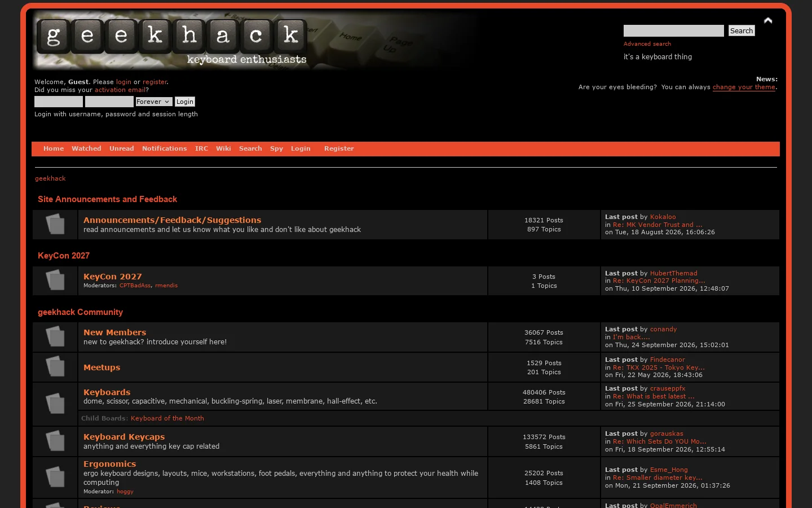Viewport: 812px width, 508px height.
Task: Open the Advanced search link
Action: pos(647,43)
